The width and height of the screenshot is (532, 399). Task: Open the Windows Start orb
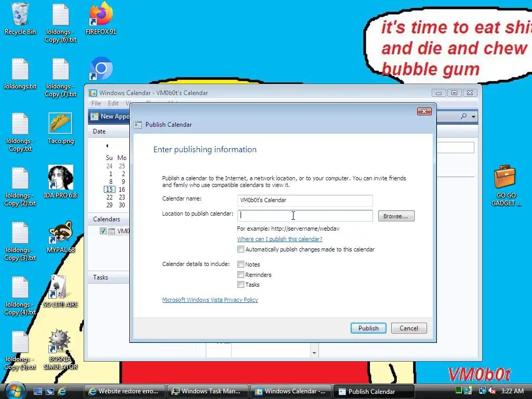point(15,391)
